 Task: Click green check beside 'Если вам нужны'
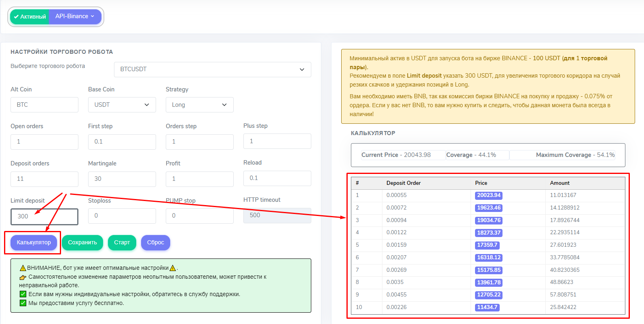(x=23, y=294)
